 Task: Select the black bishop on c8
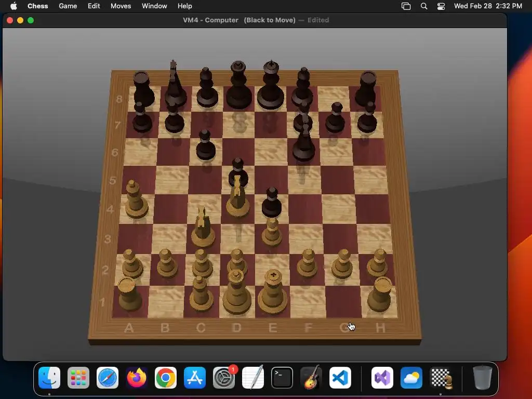pos(207,88)
